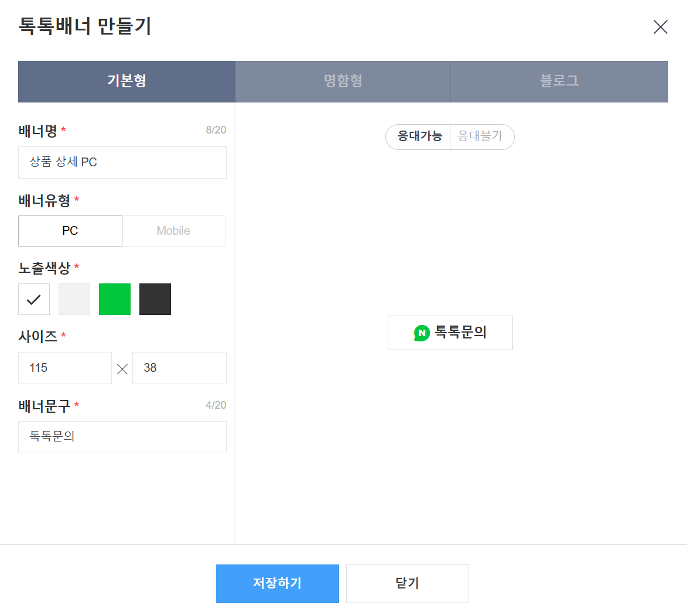Switch preview state to 응대불가
The image size is (687, 616).
[481, 136]
